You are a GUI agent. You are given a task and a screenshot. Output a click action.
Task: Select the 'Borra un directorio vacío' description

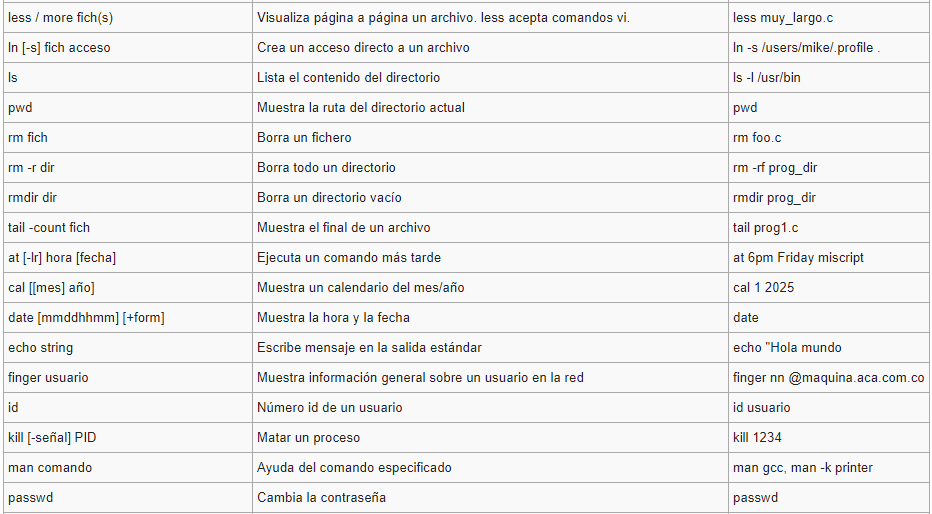(x=329, y=198)
